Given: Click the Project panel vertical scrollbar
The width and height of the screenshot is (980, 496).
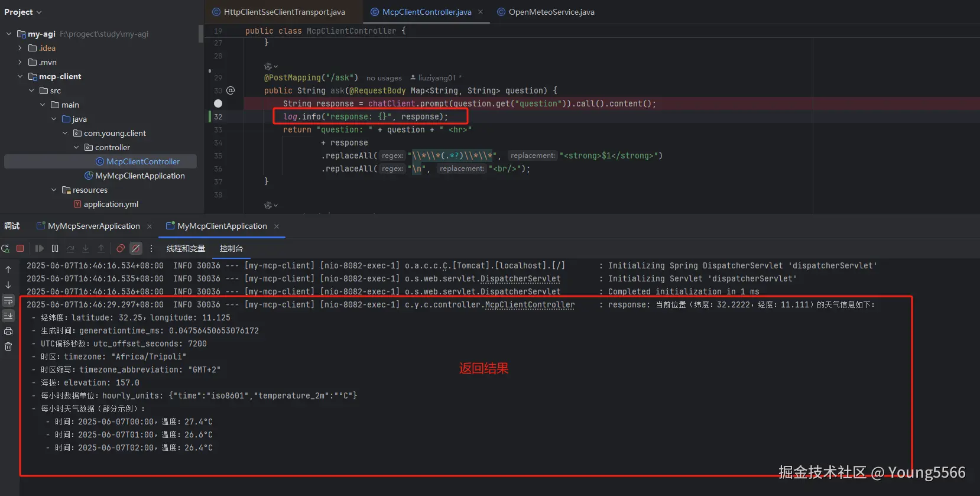Looking at the screenshot, I should tap(201, 34).
